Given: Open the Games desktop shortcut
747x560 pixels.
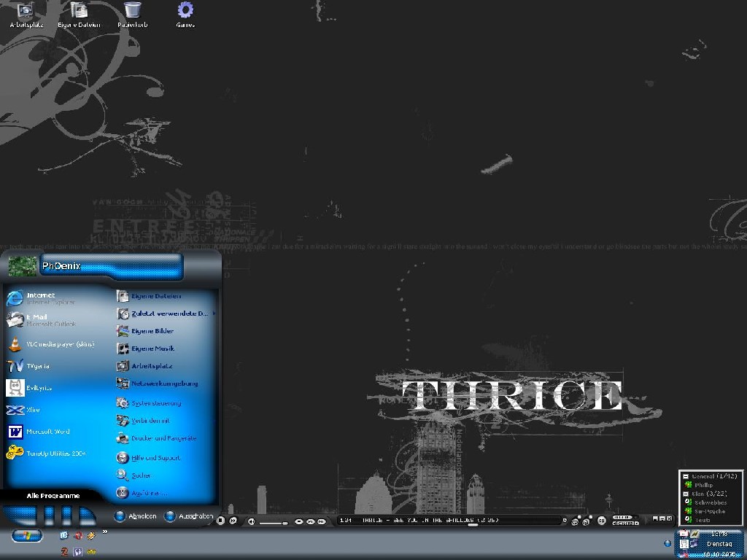Looking at the screenshot, I should (185, 15).
